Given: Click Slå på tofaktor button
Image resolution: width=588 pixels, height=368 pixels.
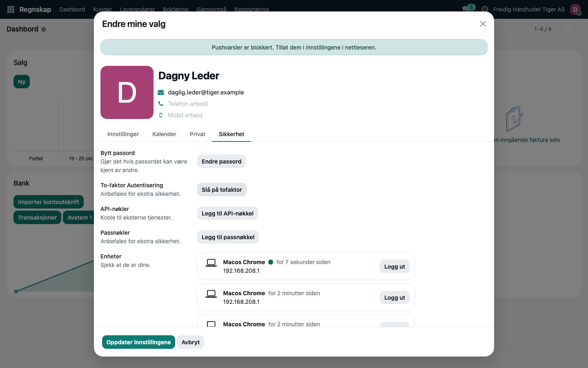Looking at the screenshot, I should point(222,190).
